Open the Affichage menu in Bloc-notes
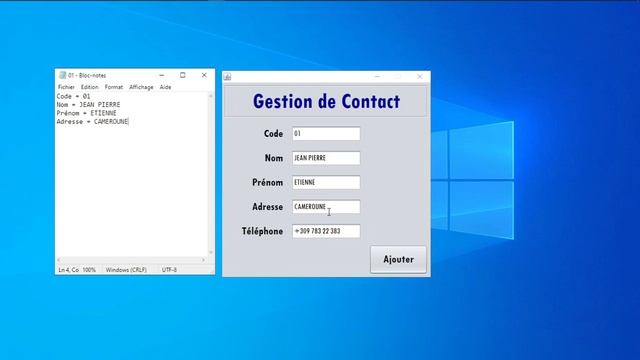Screen dimensions: 640x360 point(141,87)
